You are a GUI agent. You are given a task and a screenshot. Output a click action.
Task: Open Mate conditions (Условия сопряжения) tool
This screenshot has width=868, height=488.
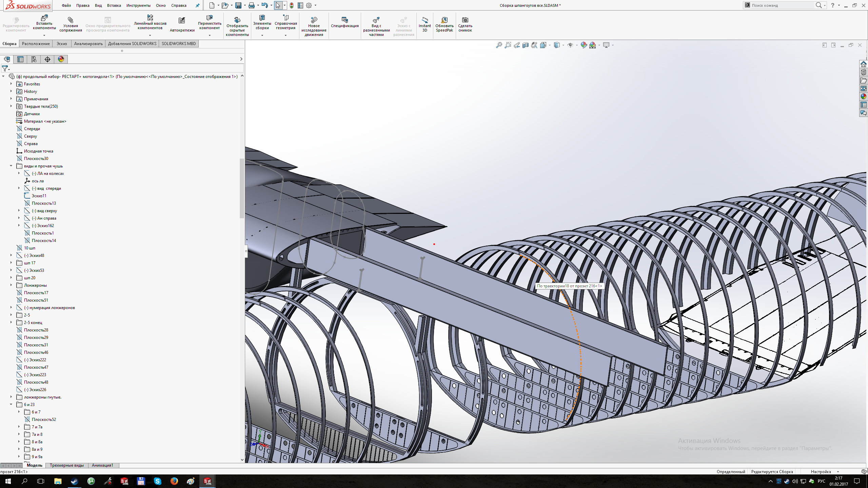(71, 20)
